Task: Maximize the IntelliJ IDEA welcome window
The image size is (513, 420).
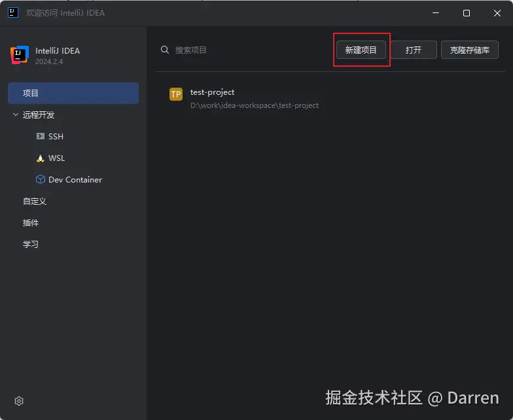Action: [467, 13]
